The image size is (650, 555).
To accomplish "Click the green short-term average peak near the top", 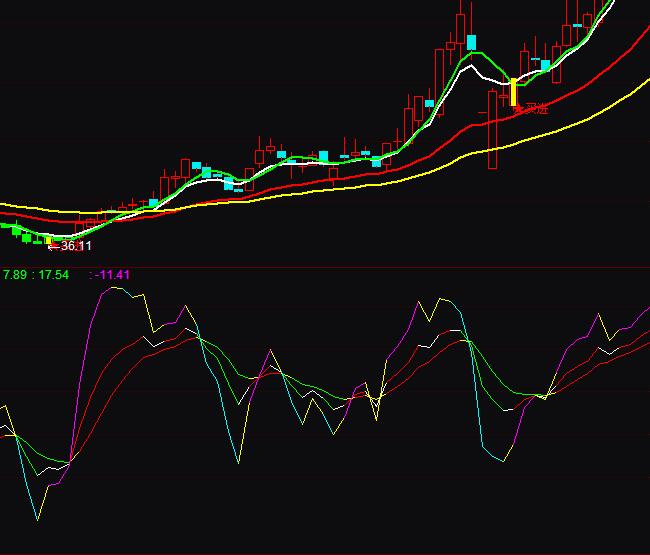I will point(471,54).
